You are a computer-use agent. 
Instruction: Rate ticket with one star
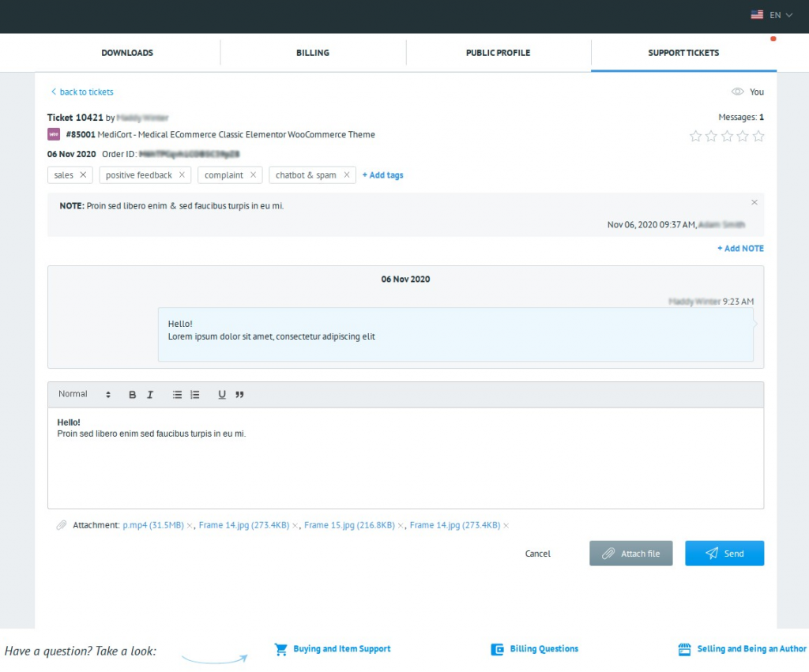695,136
